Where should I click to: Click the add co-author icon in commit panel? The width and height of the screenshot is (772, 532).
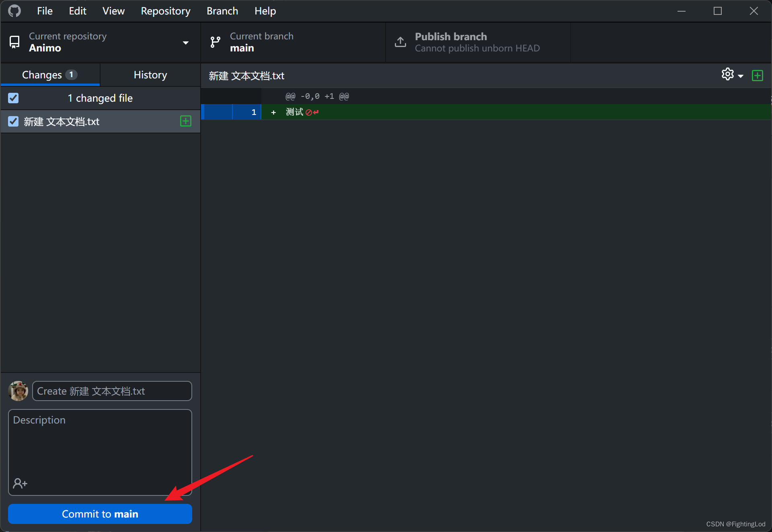[20, 482]
